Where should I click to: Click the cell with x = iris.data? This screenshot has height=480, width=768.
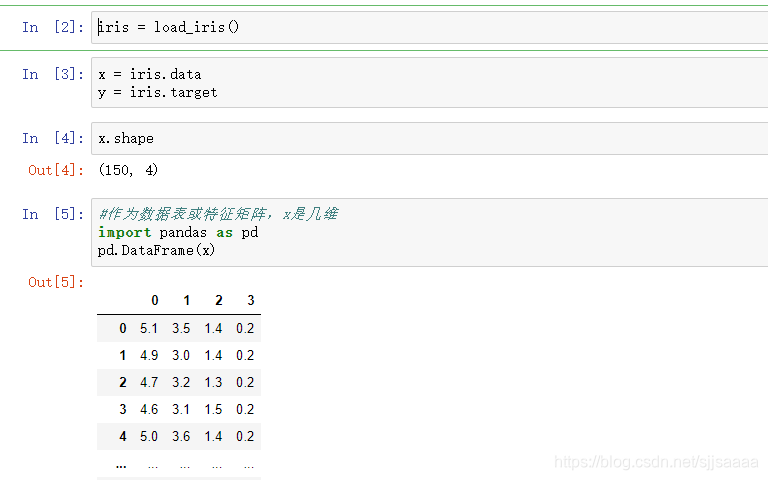pos(430,83)
